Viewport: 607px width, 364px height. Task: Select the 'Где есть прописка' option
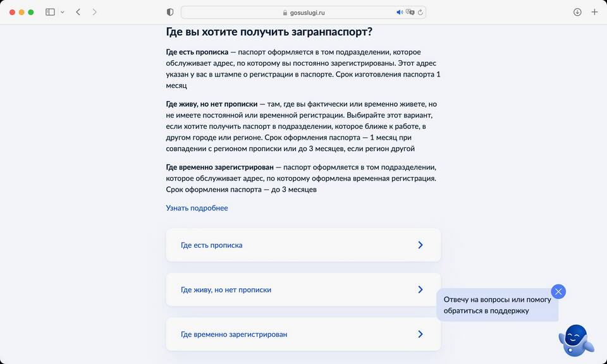212,245
